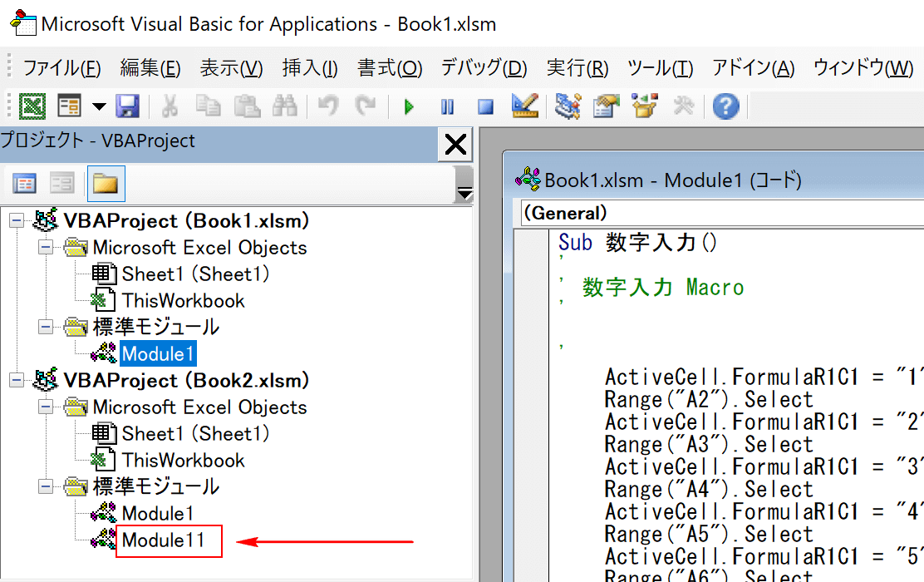Viewport: 924px width, 582px height.
Task: Collapse Microsoft Excel Objects under Book2.xlsm
Action: point(46,407)
